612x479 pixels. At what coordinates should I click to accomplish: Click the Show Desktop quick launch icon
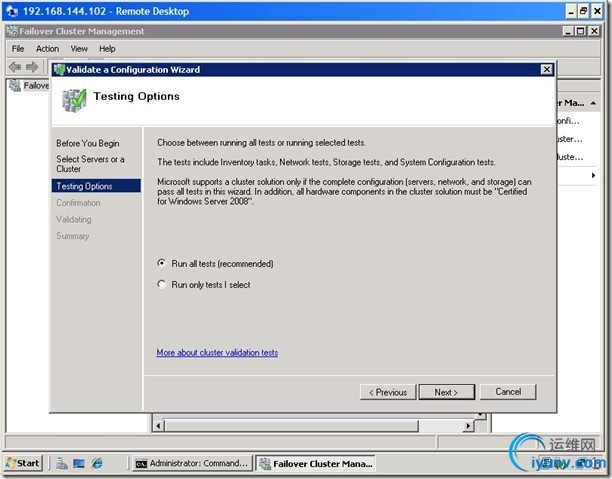coord(79,463)
